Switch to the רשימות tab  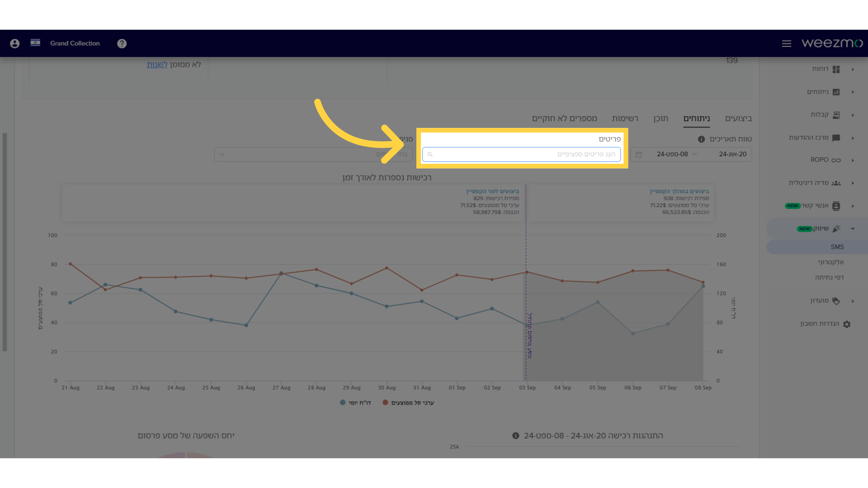click(625, 118)
